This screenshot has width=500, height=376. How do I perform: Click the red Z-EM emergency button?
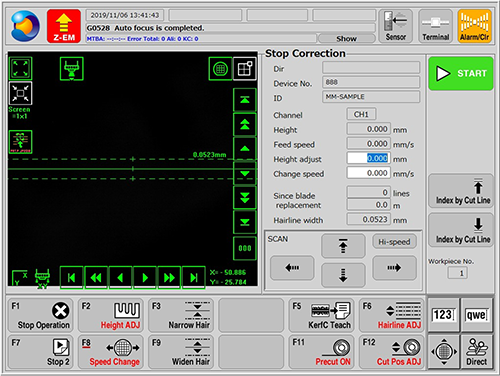point(64,26)
